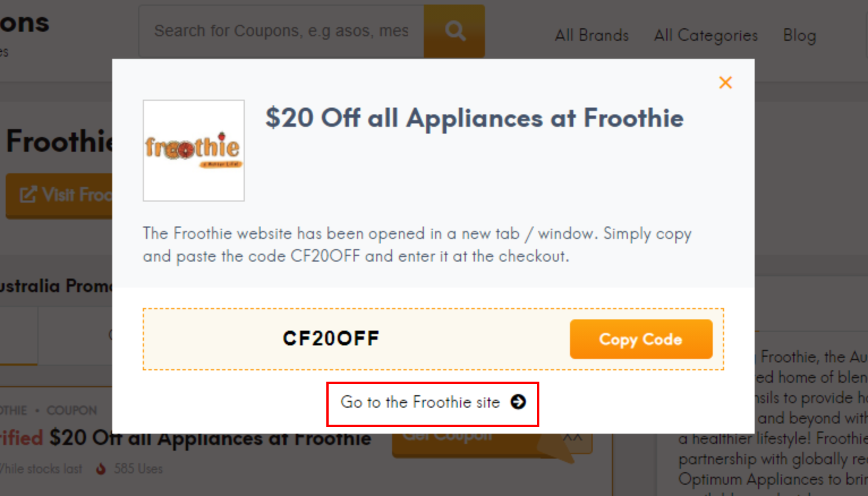The image size is (868, 496).
Task: Click the orange X to dismiss the coupon popup
Action: 725,82
